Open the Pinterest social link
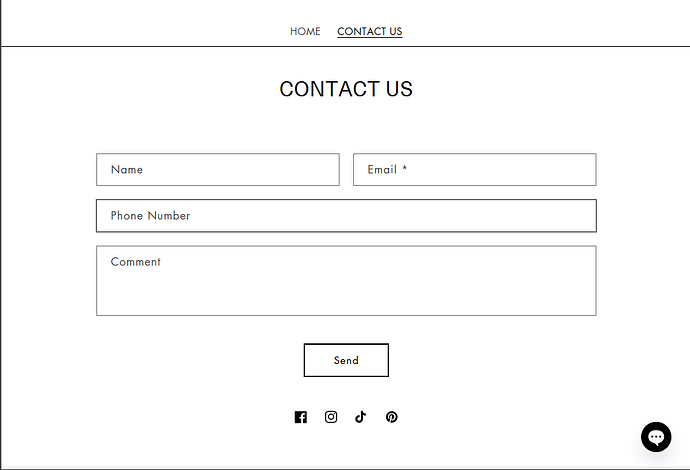Viewport: 690px width, 470px height. [x=391, y=417]
